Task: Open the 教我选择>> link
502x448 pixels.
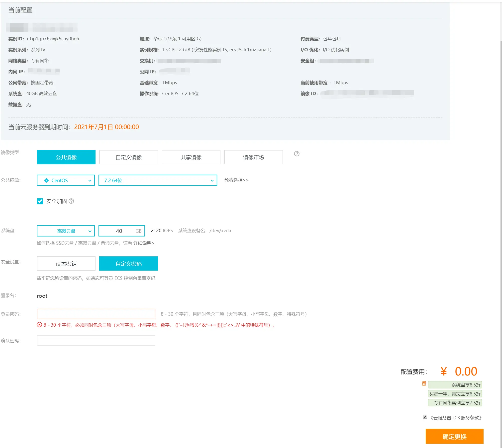Action: (x=236, y=180)
